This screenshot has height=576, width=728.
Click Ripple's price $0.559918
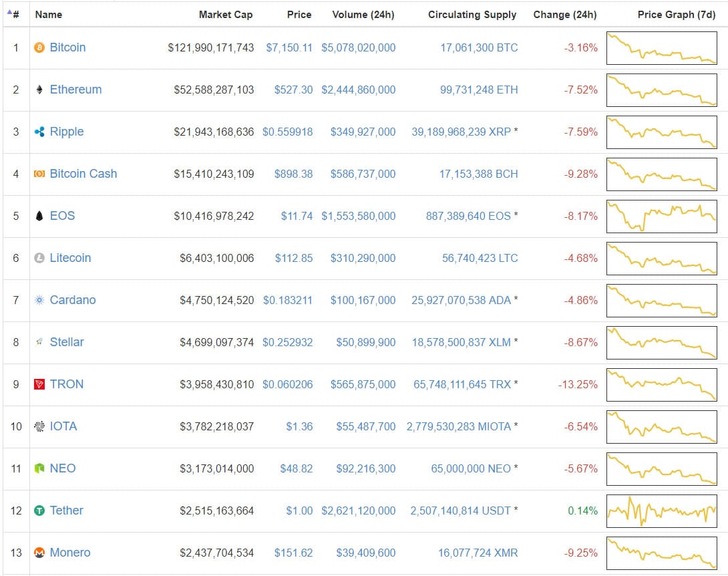[x=288, y=132]
